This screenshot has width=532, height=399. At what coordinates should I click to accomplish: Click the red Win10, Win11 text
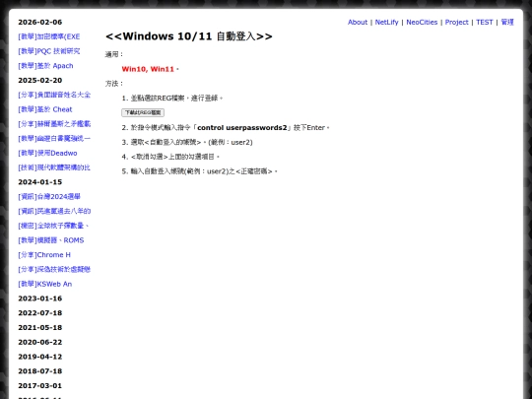pos(148,69)
